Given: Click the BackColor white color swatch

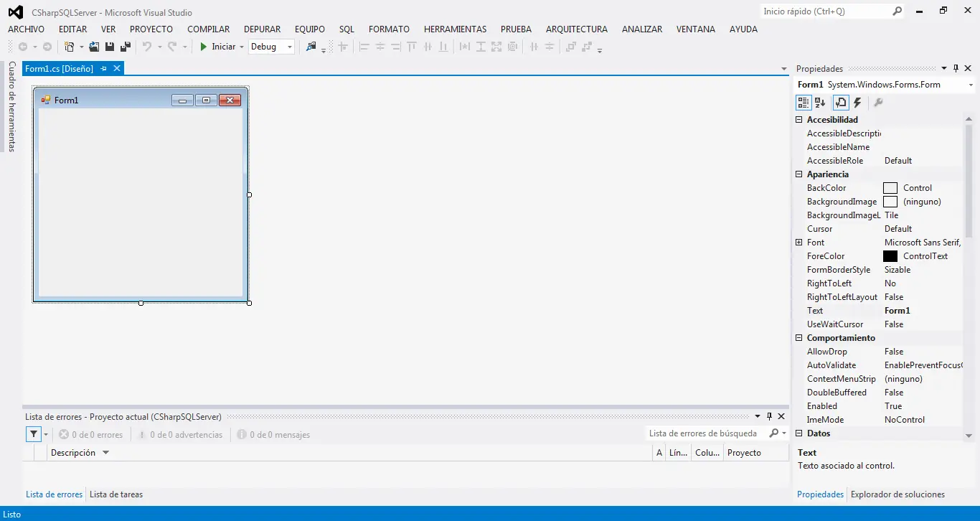Looking at the screenshot, I should click(890, 188).
